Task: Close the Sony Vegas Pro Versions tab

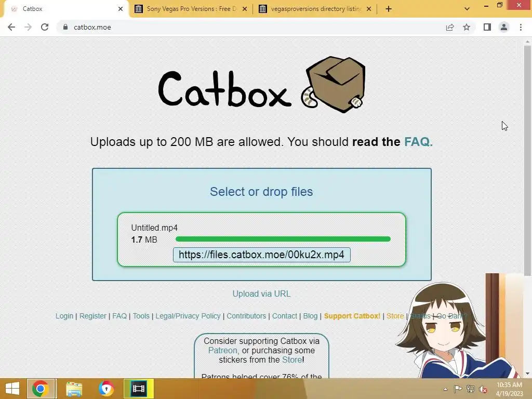Action: click(245, 9)
